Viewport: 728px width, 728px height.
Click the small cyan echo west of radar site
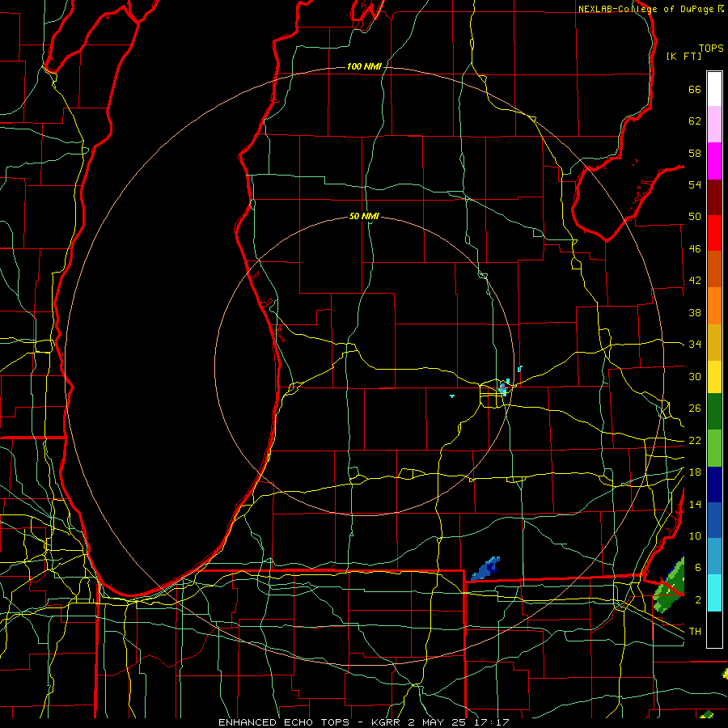tap(452, 396)
